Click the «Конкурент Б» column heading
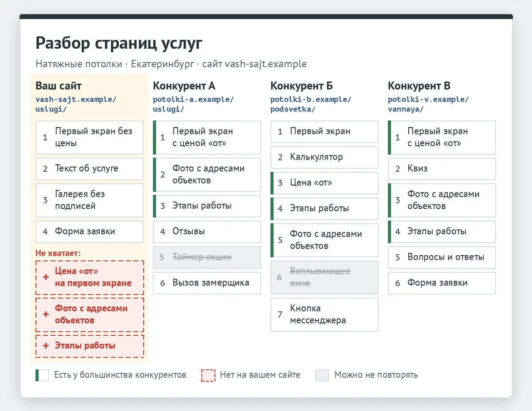 tap(301, 86)
